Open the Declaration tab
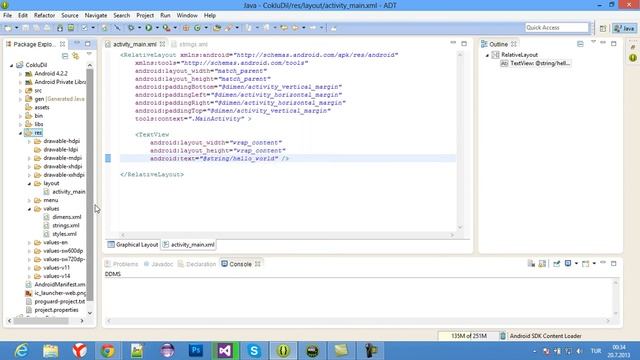This screenshot has height=360, width=640. pos(197,264)
